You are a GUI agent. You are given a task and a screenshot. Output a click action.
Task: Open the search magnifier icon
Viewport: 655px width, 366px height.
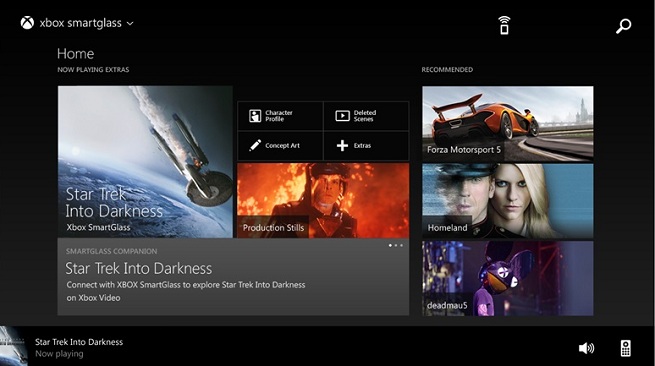tap(623, 26)
